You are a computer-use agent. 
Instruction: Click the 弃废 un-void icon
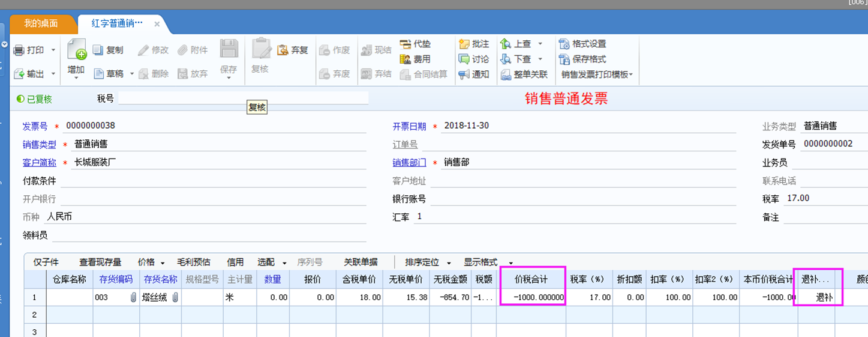325,74
